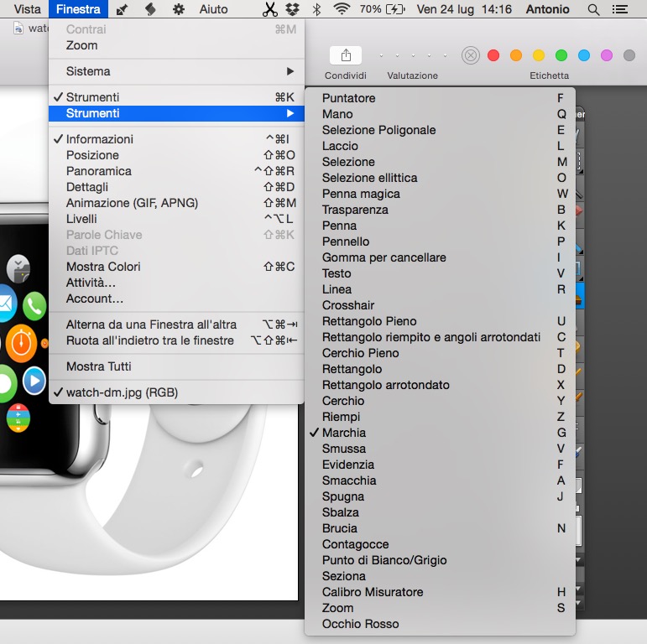Viewport: 647px width, 644px height.
Task: Open the Aiuto menu
Action: tap(213, 9)
